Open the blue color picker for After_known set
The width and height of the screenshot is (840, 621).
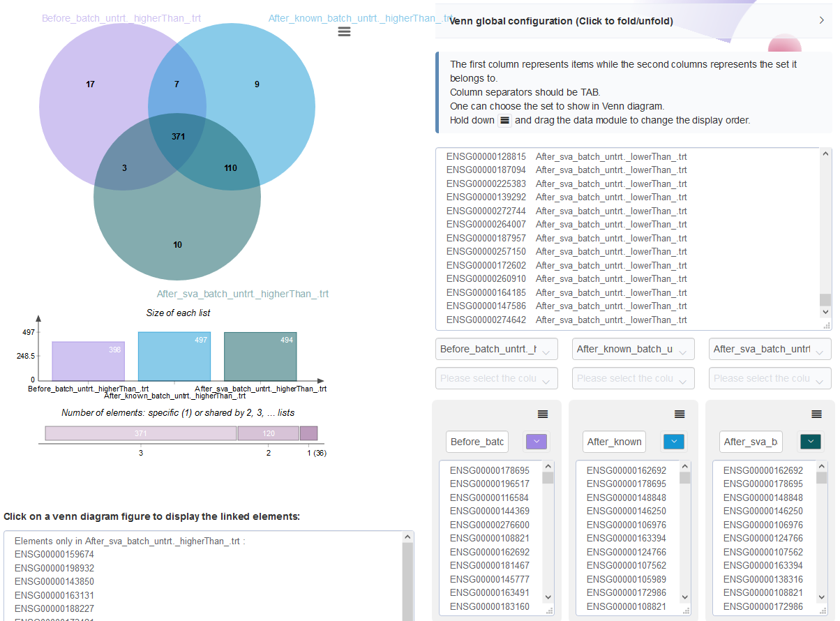click(x=673, y=442)
